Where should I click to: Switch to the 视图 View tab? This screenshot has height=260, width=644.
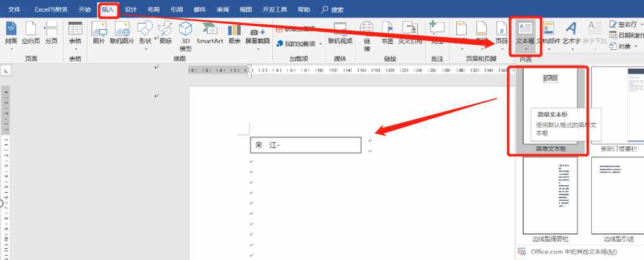(x=246, y=9)
